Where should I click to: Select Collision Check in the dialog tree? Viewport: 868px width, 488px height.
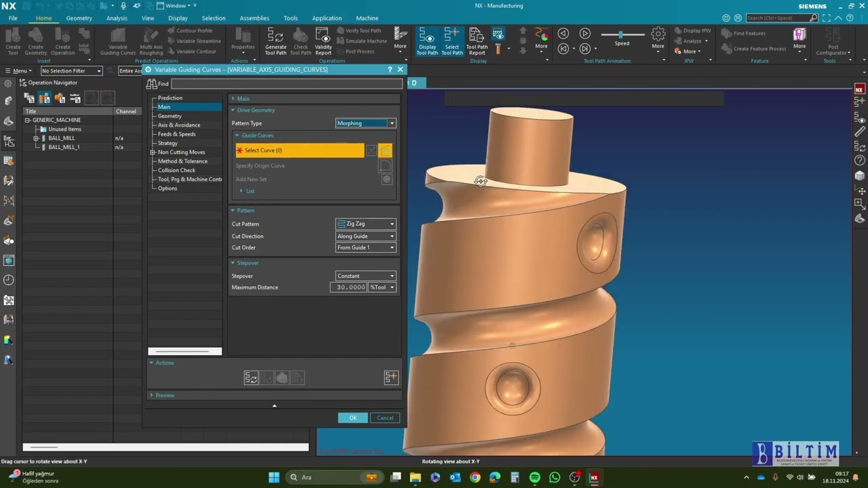176,170
